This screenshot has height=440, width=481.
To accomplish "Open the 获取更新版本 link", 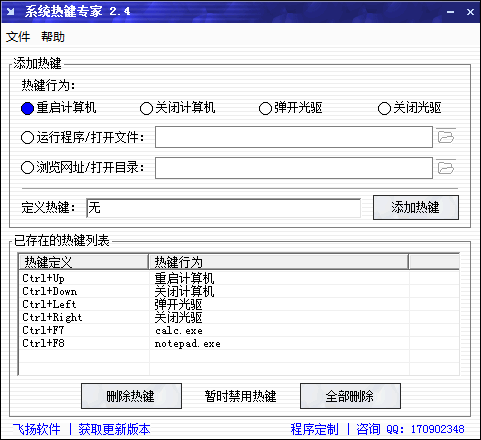I will tap(114, 429).
